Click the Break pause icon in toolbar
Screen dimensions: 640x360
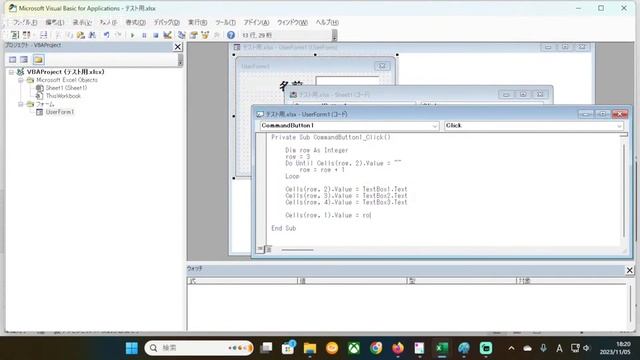click(x=144, y=35)
